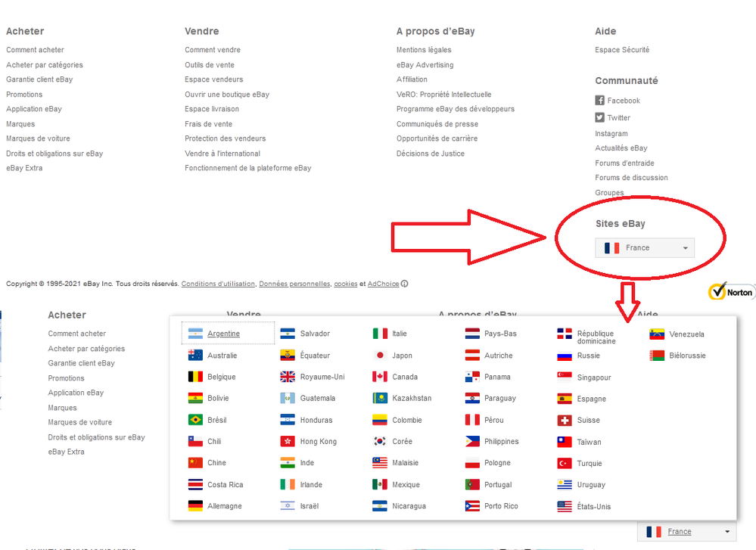Open the Twitter community link icon
This screenshot has height=550, width=756.
(x=599, y=117)
